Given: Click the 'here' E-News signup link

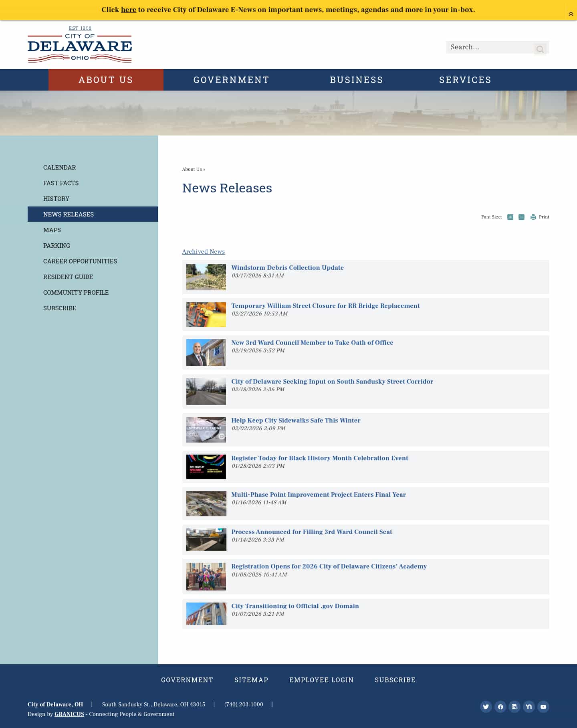Looking at the screenshot, I should point(129,10).
